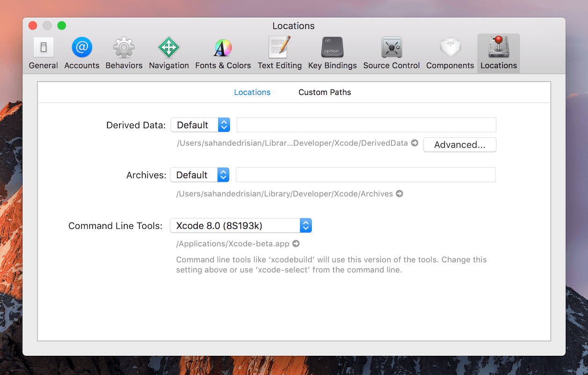588x375 pixels.
Task: Open the Archives location dropdown
Action: coord(200,175)
